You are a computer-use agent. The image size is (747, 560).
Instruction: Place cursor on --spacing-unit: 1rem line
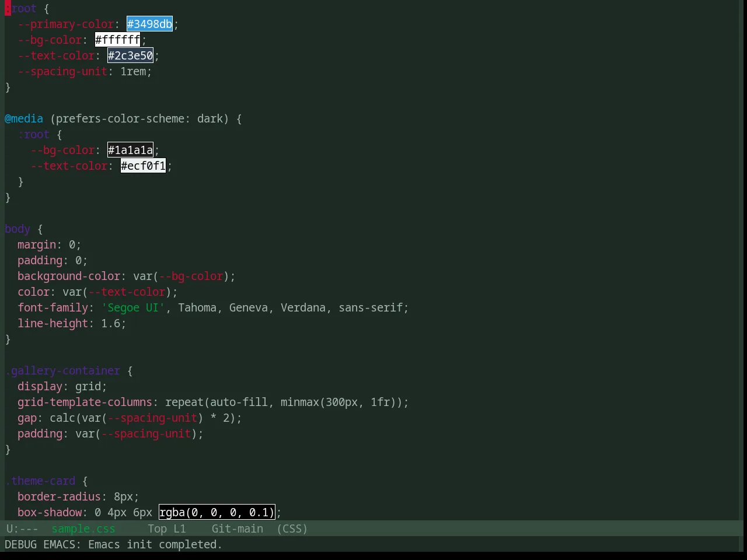85,71
